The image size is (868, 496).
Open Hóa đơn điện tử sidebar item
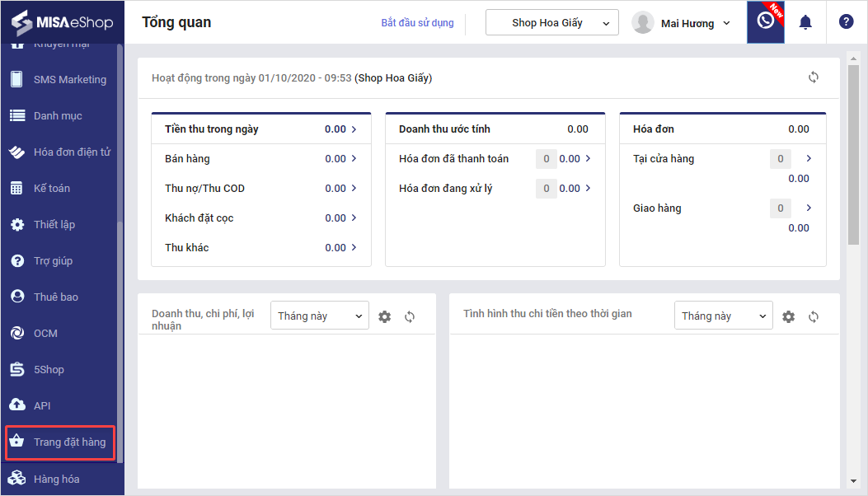(x=72, y=152)
